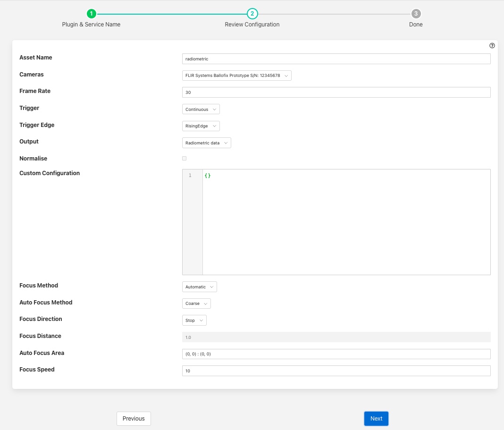Click the help question mark icon
504x430 pixels.
[x=492, y=46]
